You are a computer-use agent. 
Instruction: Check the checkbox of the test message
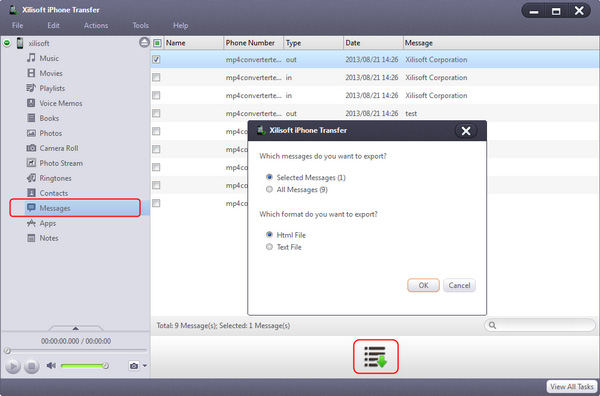[156, 113]
